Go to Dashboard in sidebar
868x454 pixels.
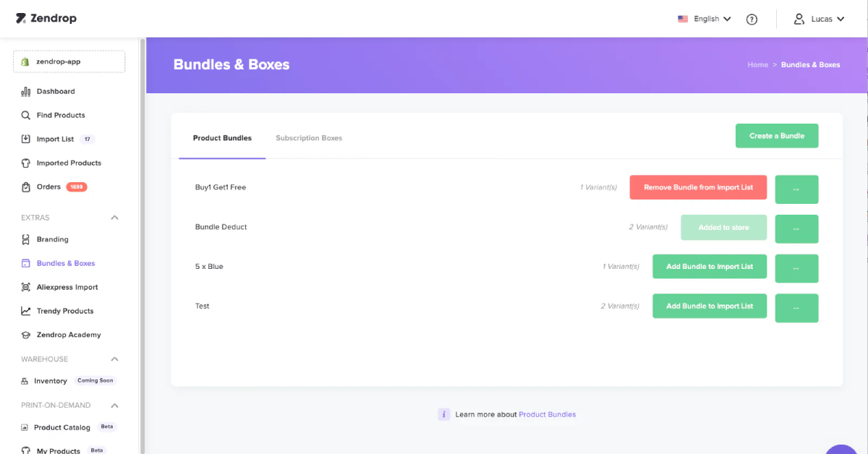coord(56,91)
